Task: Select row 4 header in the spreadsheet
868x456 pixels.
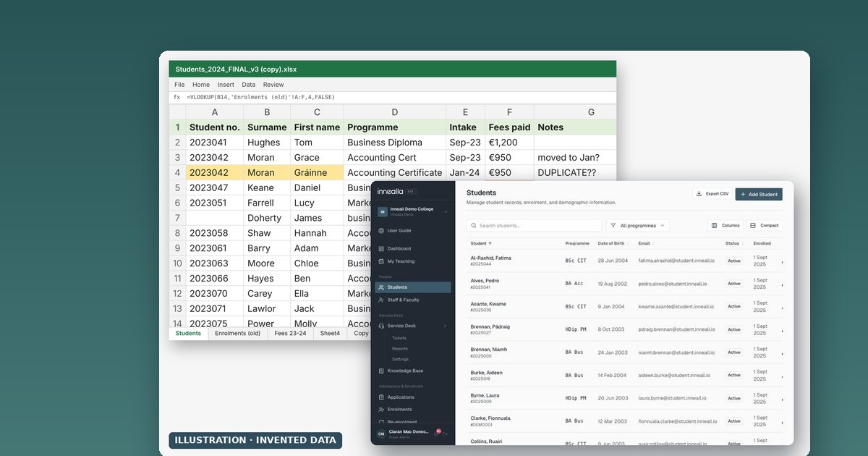Action: [x=177, y=172]
